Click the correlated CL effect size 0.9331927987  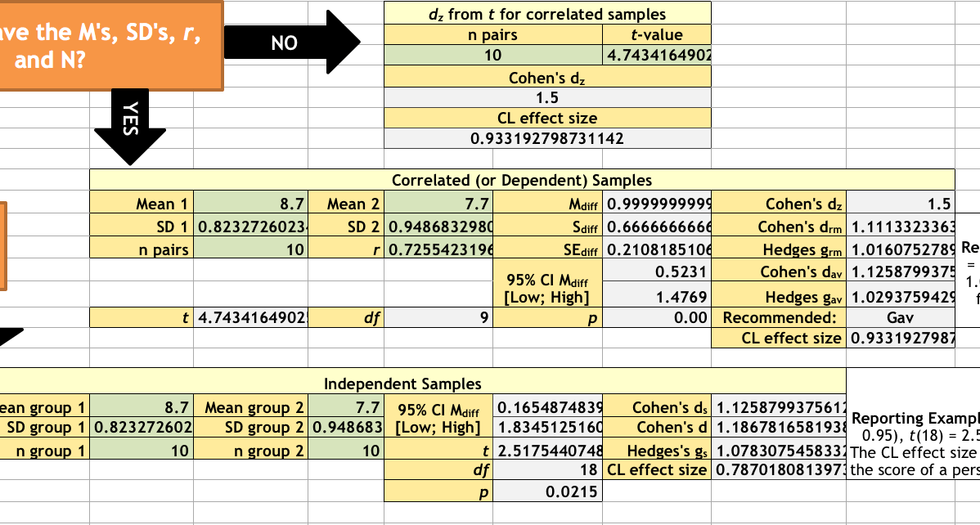point(901,338)
